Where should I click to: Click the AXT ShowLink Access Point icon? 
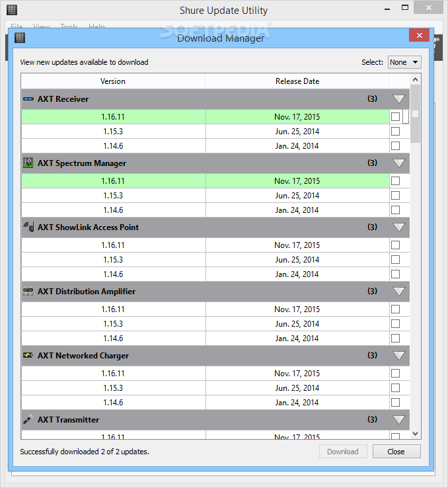click(x=28, y=227)
